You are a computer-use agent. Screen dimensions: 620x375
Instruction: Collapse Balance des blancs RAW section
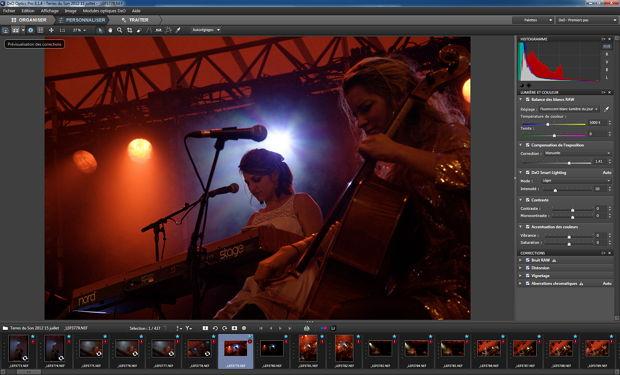click(x=521, y=100)
